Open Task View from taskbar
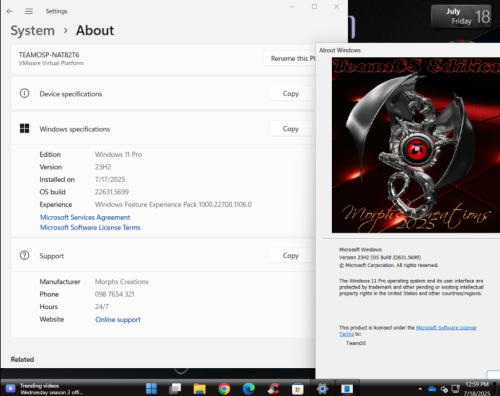The height and width of the screenshot is (396, 500). [x=175, y=388]
